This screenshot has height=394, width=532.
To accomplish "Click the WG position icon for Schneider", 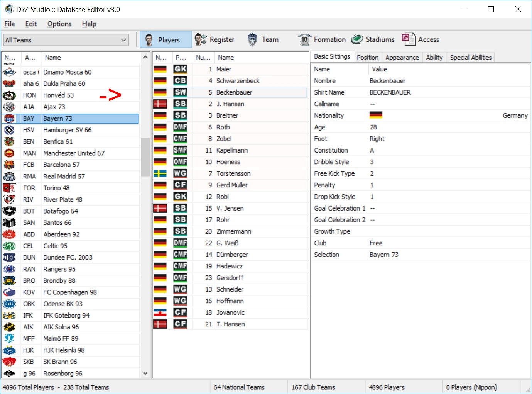I will tap(180, 289).
